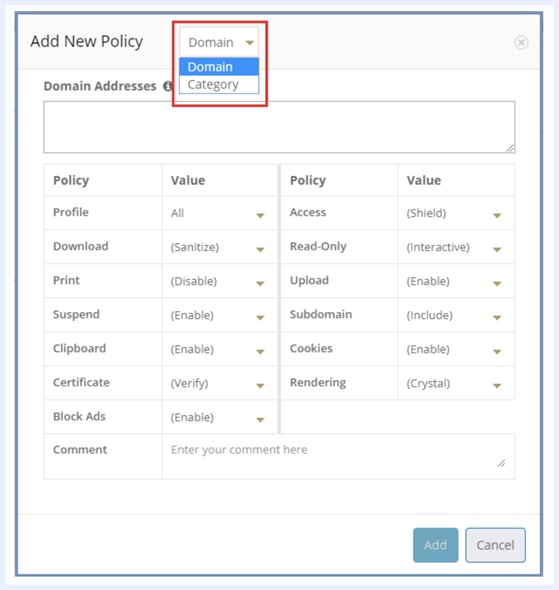Click the Domain Addresses text area

coord(279,127)
